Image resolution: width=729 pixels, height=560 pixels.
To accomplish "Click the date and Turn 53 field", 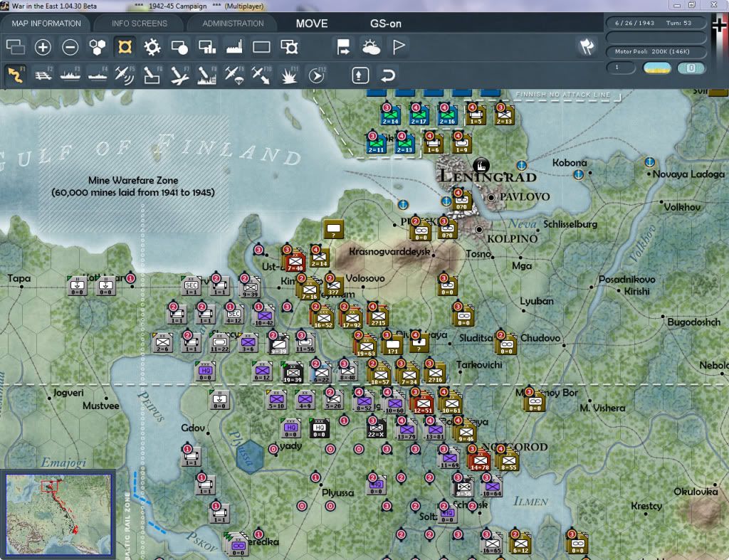I will (656, 23).
